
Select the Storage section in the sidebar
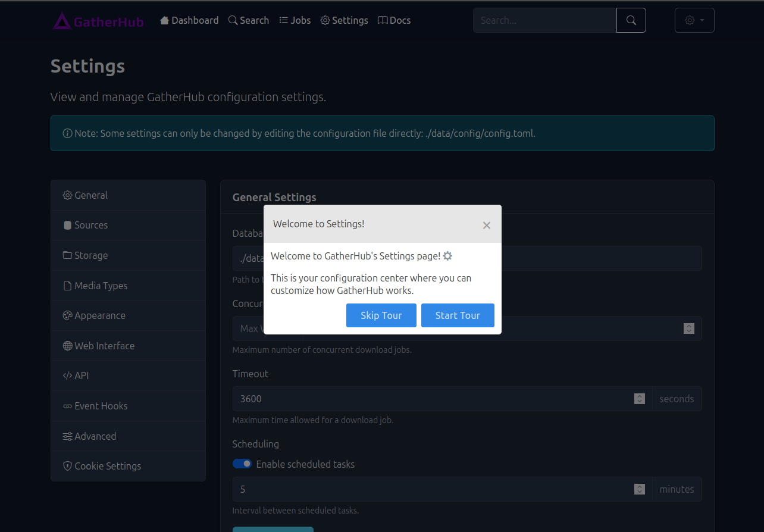(90, 255)
